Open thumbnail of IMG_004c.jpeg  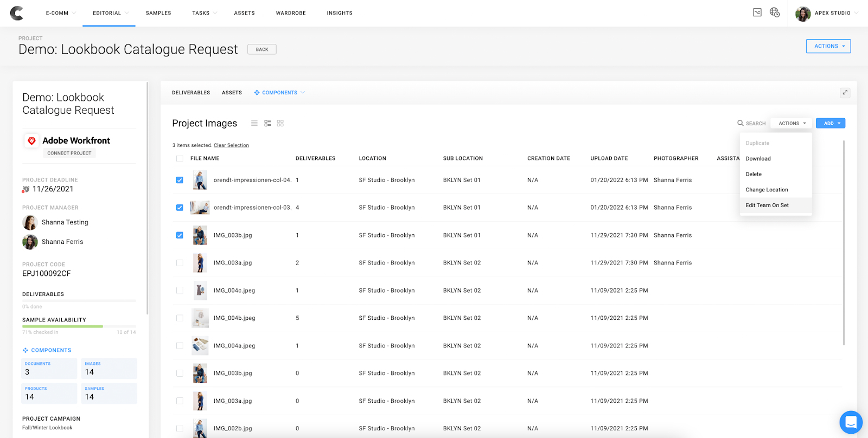[200, 291]
